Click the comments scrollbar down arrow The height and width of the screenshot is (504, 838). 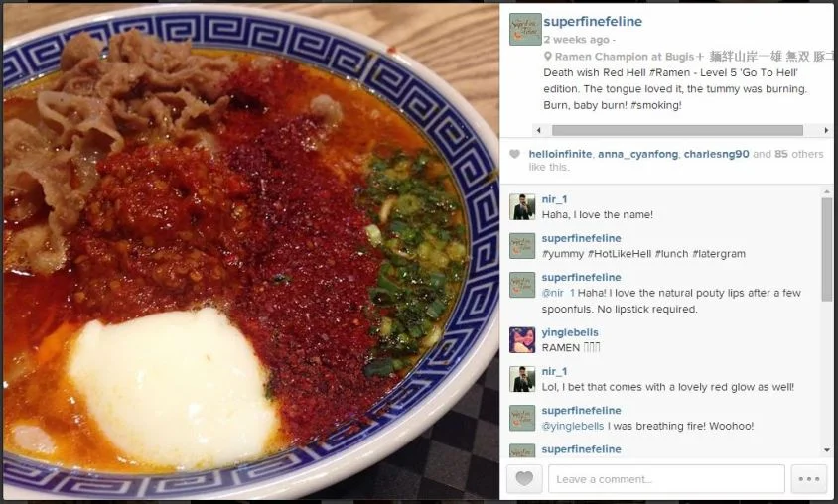point(827,450)
